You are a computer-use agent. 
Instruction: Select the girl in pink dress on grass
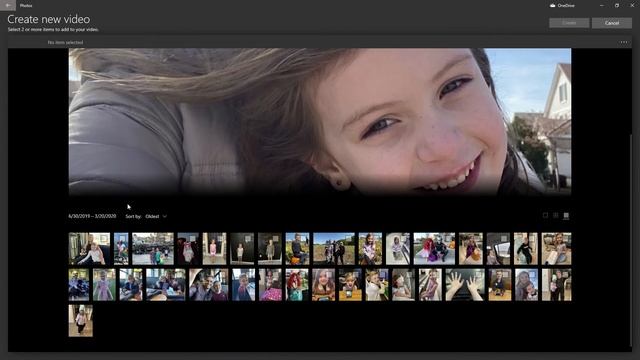tap(104, 284)
